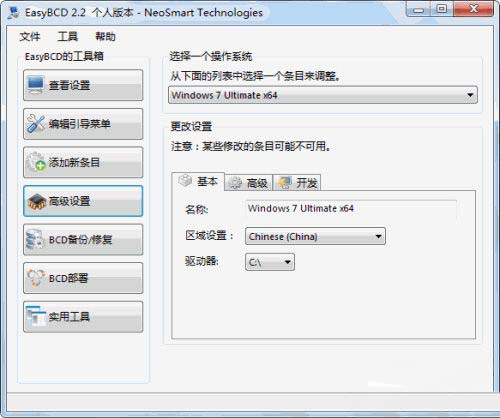Click the 更改设置 group heading
The height and width of the screenshot is (418, 500).
coord(191,126)
